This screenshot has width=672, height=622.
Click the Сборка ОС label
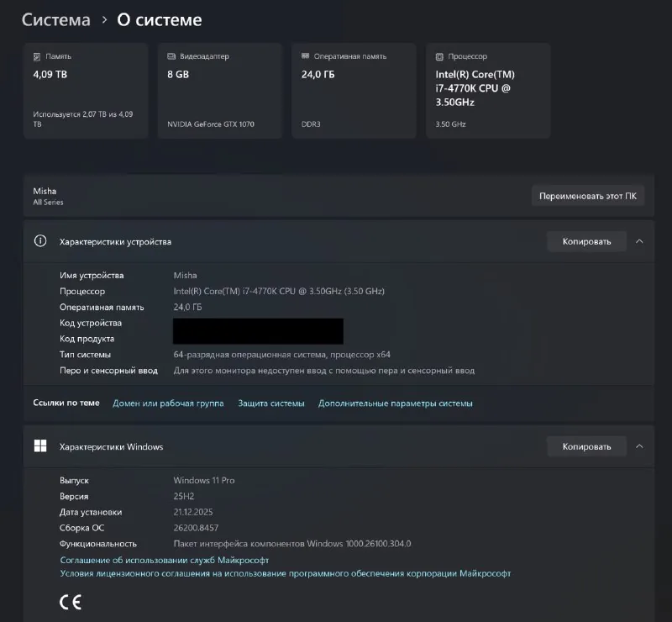point(81,528)
